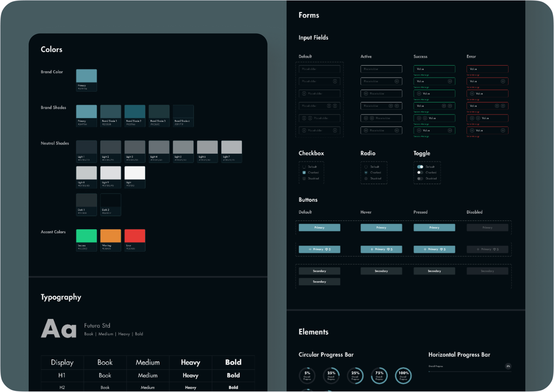The image size is (554, 392).
Task: Flip the toggle labeled Checked
Action: click(420, 173)
